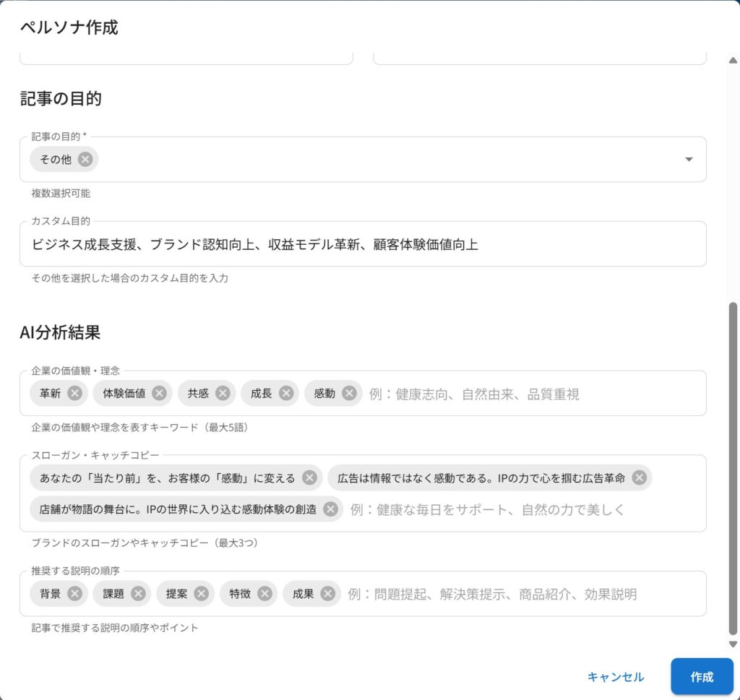Click the scrollbar down arrow
The width and height of the screenshot is (740, 700).
pos(733,644)
